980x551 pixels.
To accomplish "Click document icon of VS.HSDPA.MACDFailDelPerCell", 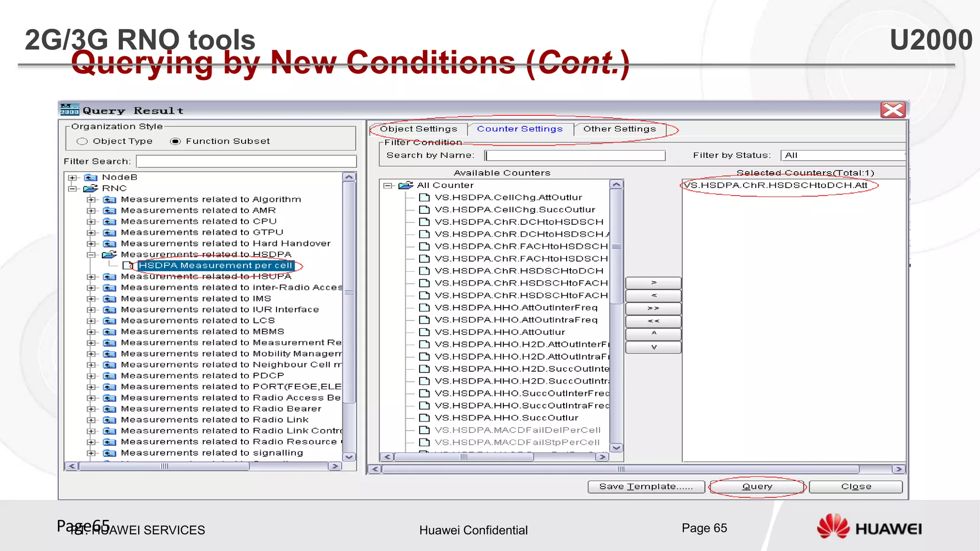I will point(424,430).
